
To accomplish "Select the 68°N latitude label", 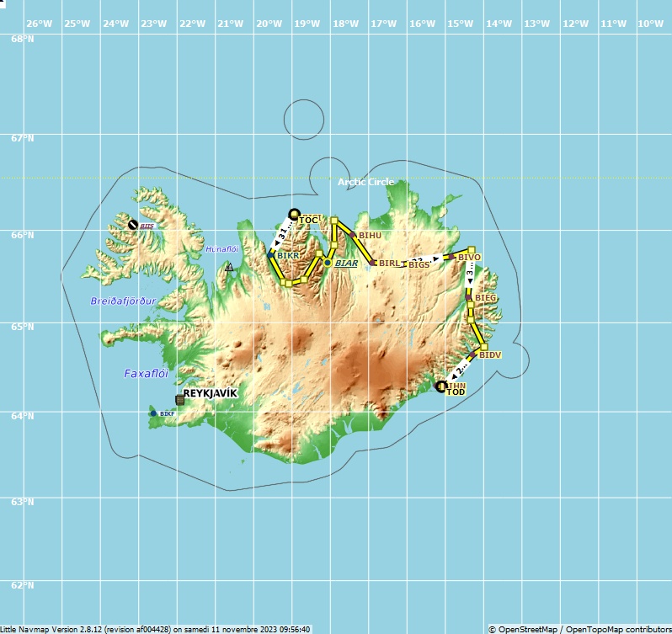I will pos(22,39).
